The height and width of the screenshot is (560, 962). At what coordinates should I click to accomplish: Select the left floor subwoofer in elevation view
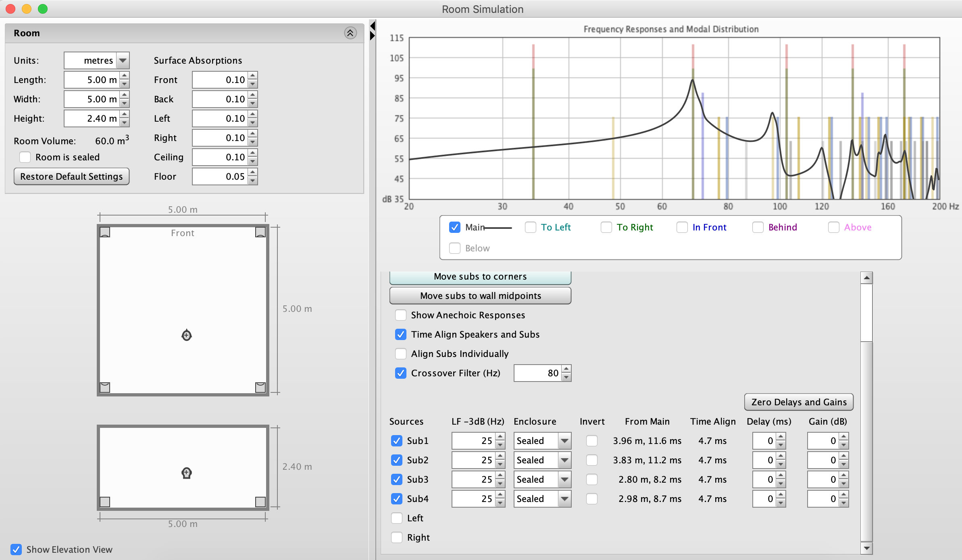[x=105, y=502]
